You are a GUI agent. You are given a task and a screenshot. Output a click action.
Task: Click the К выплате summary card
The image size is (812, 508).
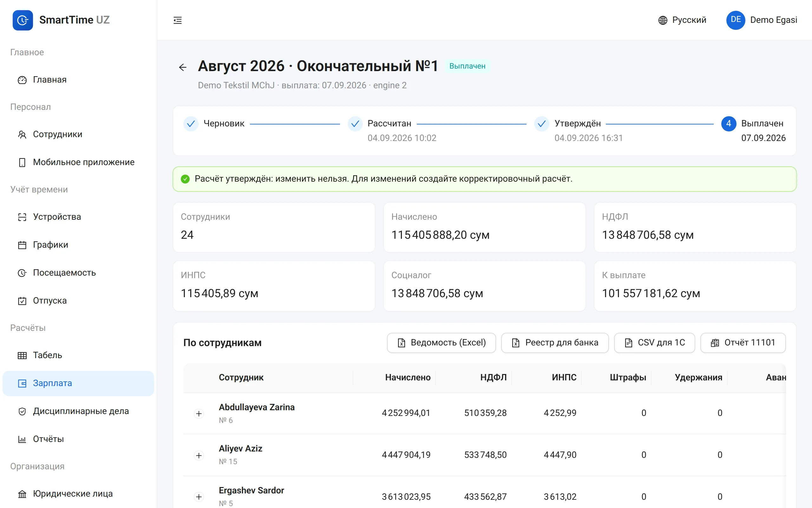pos(695,286)
